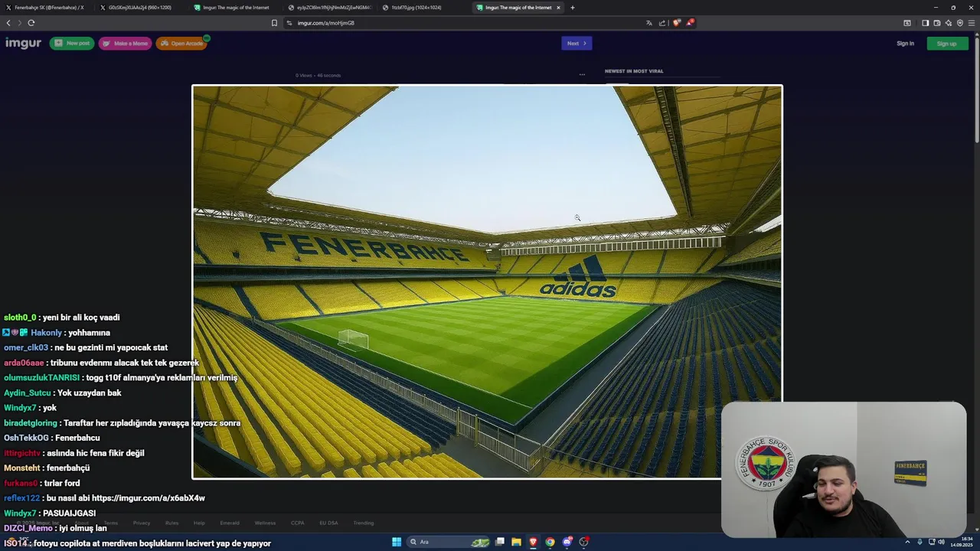Open the Terms footer link
980x551 pixels.
point(111,523)
